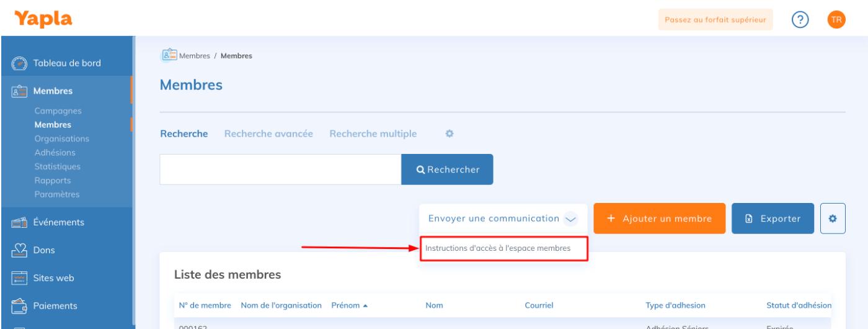Click the Événements ticket icon

19,222
